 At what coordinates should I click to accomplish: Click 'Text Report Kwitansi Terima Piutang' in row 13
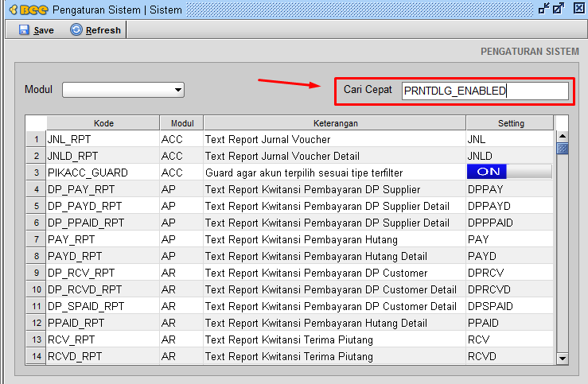click(289, 339)
